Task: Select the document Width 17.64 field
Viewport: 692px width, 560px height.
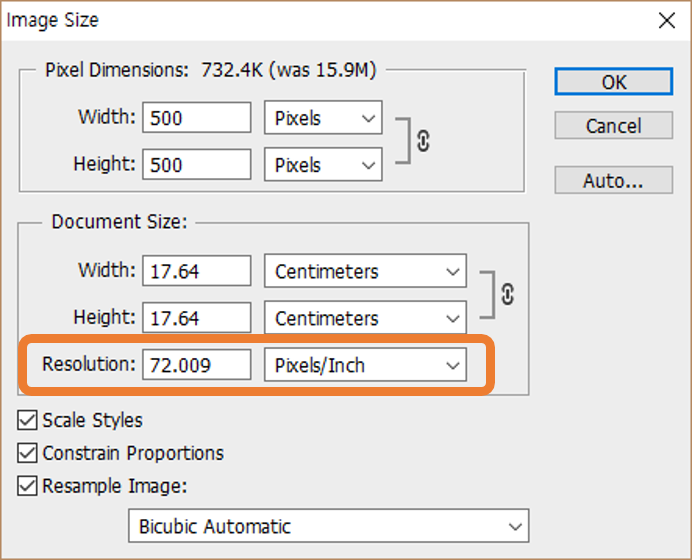Action: [196, 271]
